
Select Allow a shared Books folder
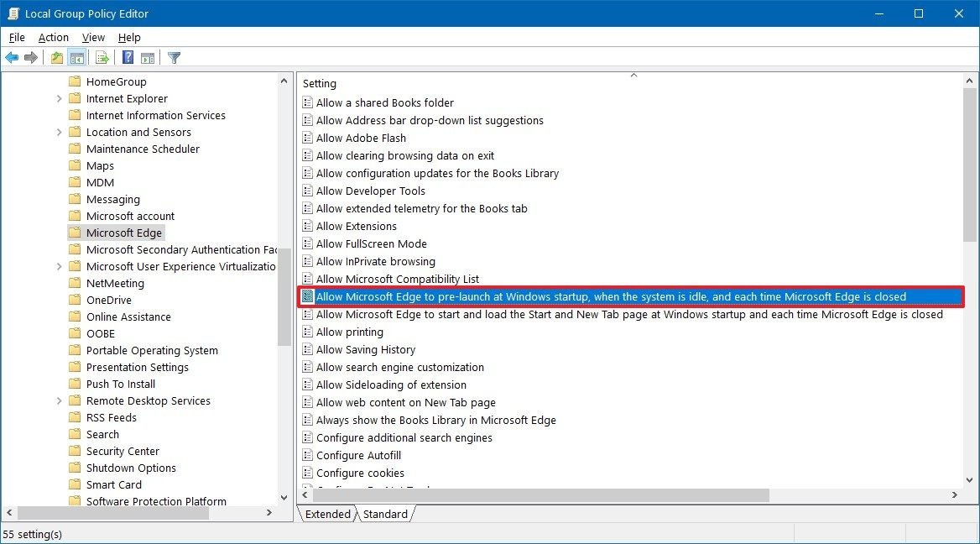(385, 102)
